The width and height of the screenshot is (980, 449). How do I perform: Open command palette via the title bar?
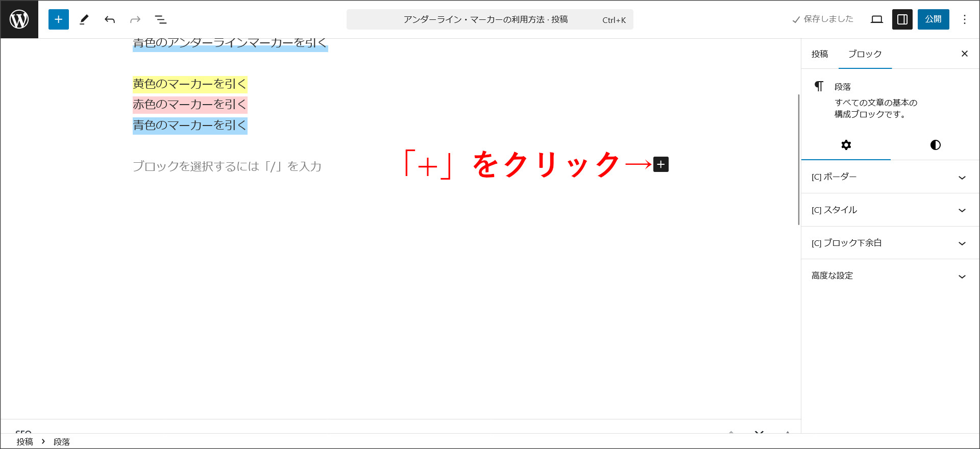490,19
